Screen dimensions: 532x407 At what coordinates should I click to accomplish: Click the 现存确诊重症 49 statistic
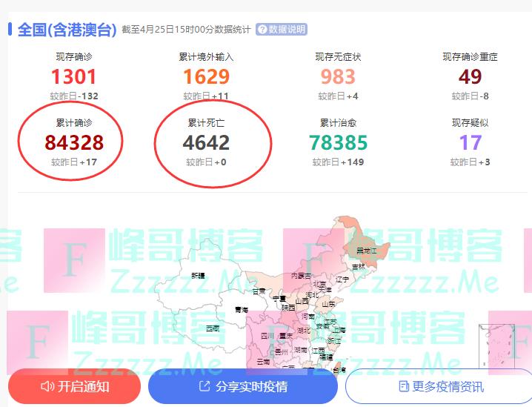(x=470, y=76)
